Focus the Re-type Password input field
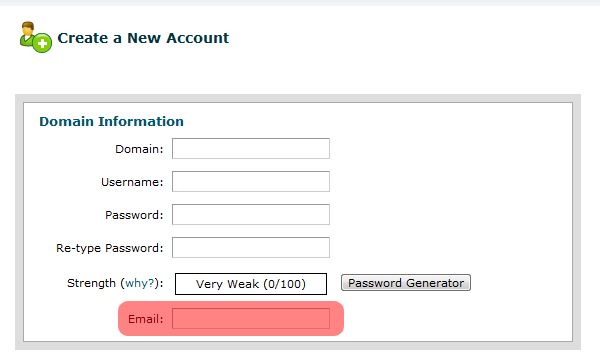 click(251, 247)
